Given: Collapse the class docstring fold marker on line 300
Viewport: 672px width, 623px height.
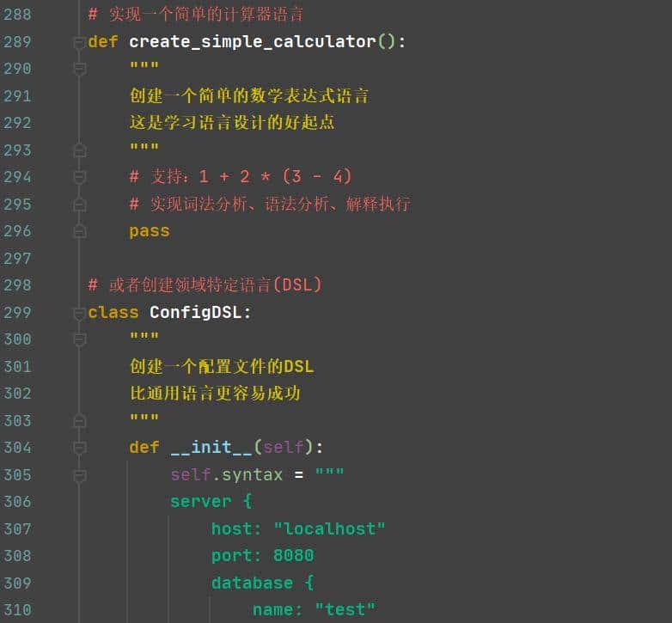Looking at the screenshot, I should point(79,339).
